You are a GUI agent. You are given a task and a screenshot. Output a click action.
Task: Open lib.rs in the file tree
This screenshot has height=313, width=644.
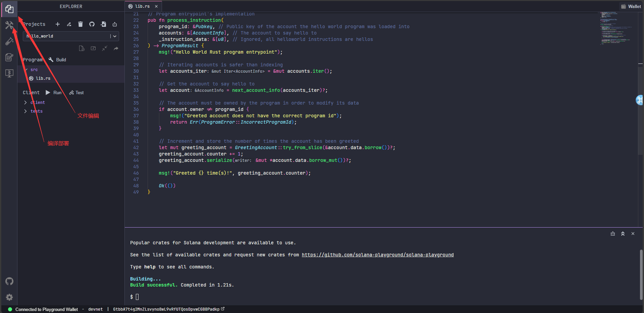(43, 78)
